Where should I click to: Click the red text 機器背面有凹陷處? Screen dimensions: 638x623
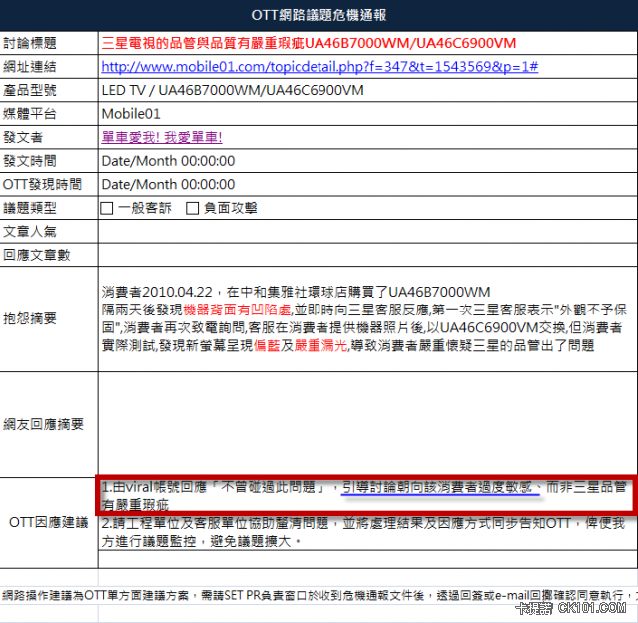point(237,310)
